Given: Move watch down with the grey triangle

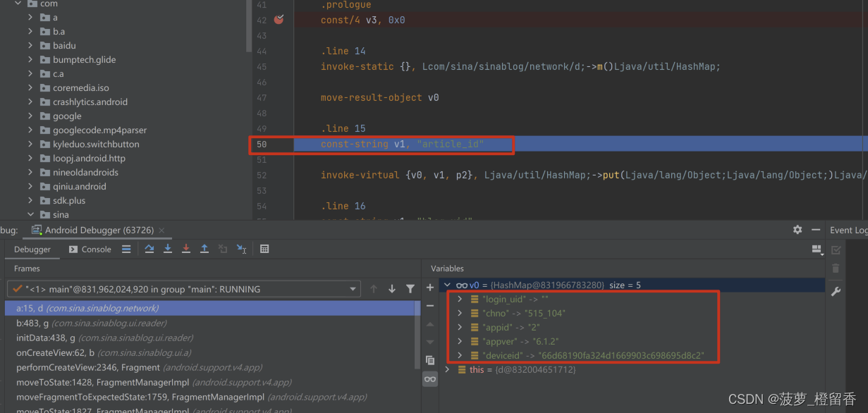Looking at the screenshot, I should pyautogui.click(x=430, y=342).
